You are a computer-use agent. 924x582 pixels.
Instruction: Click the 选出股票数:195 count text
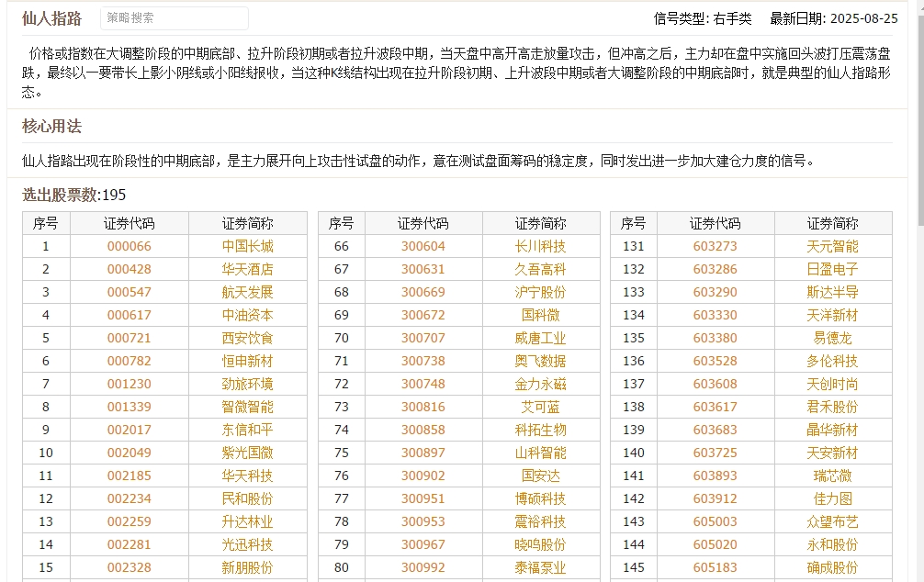tap(73, 195)
